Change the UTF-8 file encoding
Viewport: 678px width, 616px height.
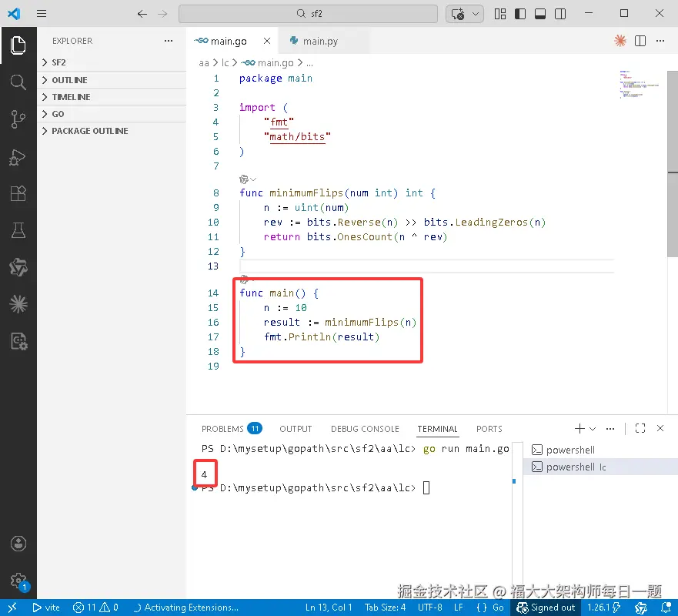[429, 608]
